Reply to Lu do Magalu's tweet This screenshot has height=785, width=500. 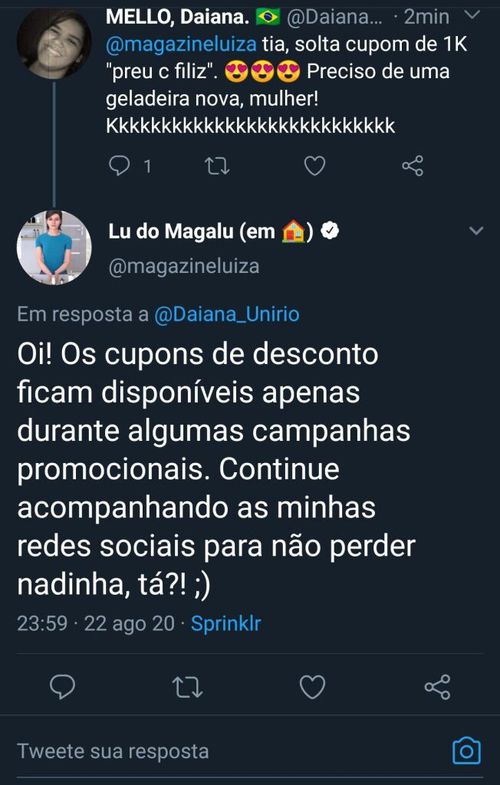click(x=63, y=686)
